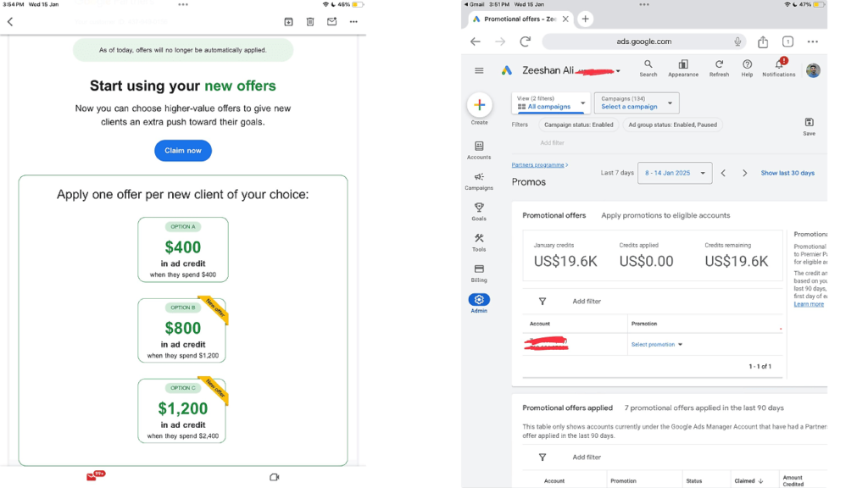Viewport: 868px width, 488px height.
Task: Go to the previous date range
Action: click(723, 173)
